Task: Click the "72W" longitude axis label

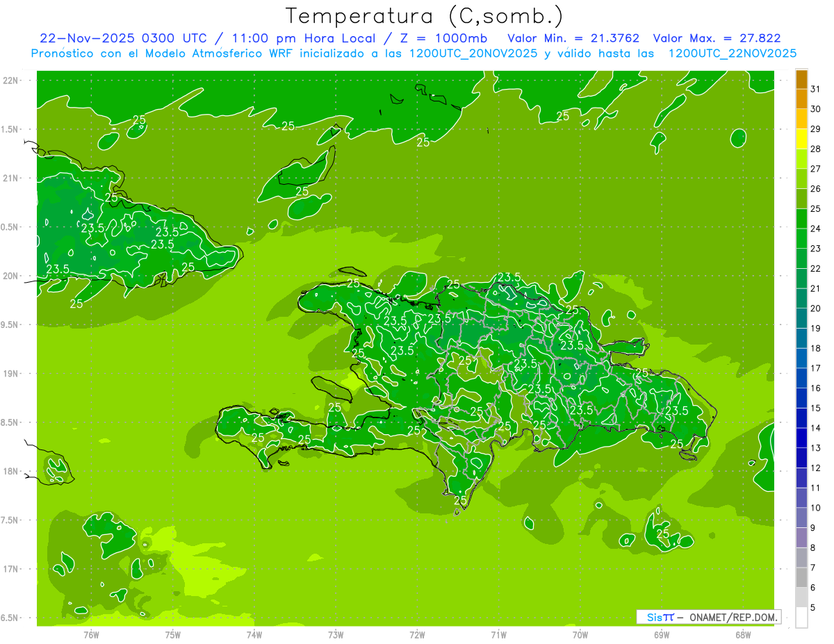Action: coord(417,634)
